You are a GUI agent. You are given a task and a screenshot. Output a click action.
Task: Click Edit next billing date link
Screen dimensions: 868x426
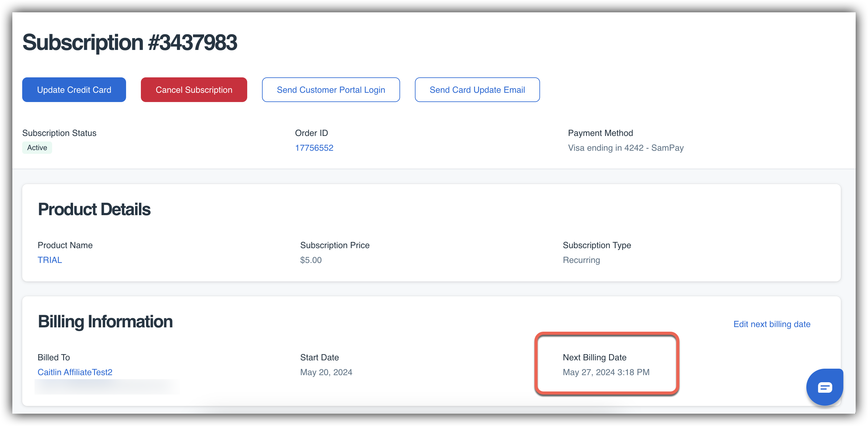tap(771, 324)
